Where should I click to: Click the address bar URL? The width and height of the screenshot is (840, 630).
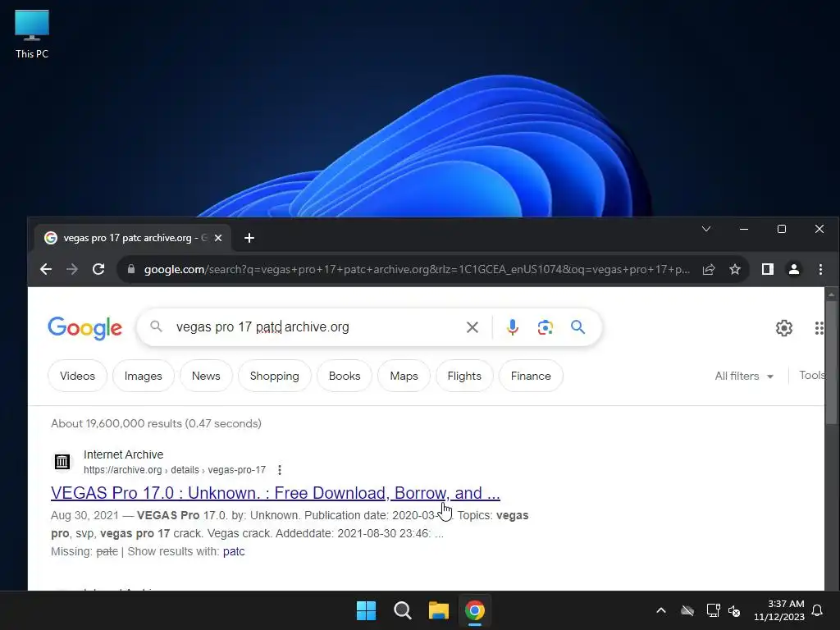pos(417,269)
